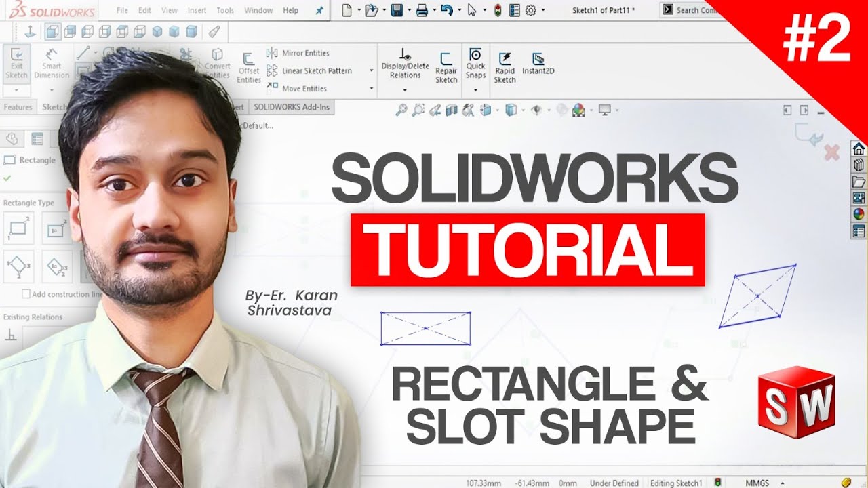The height and width of the screenshot is (488, 868).
Task: Click the Section View icon
Action: [x=452, y=110]
